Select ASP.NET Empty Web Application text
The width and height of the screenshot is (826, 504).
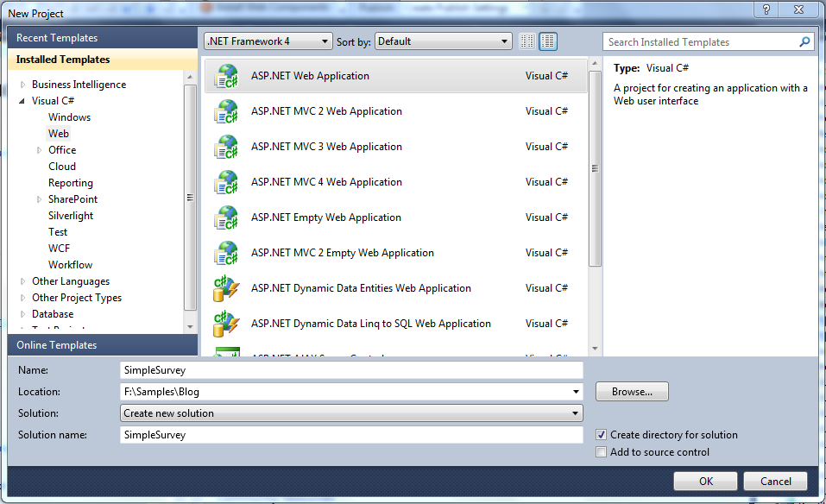[325, 217]
